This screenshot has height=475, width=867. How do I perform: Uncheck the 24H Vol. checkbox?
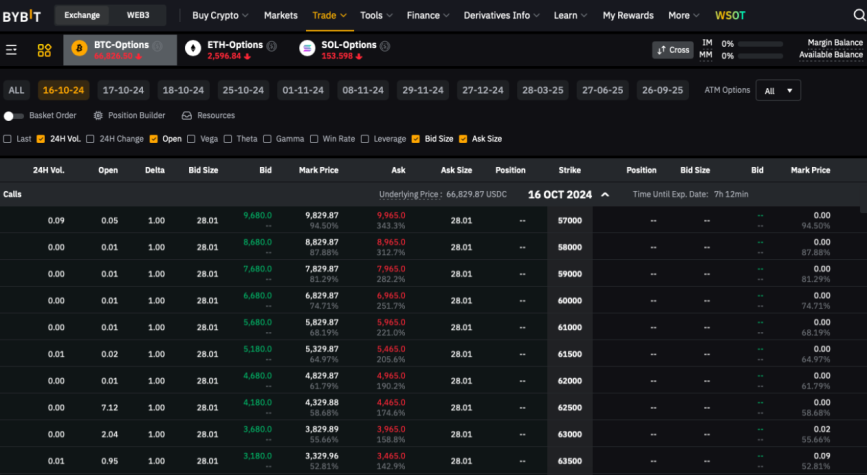[40, 139]
